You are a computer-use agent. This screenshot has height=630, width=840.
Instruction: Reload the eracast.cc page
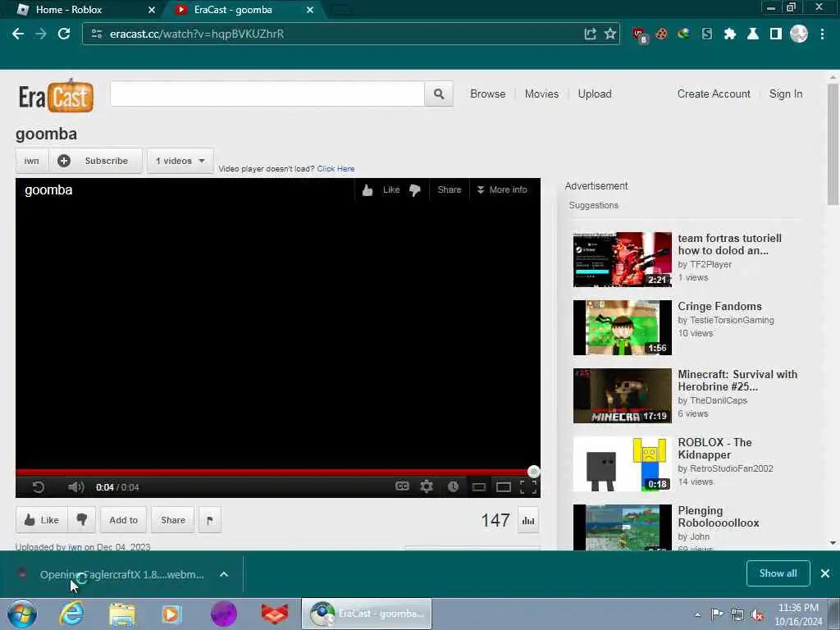(64, 34)
